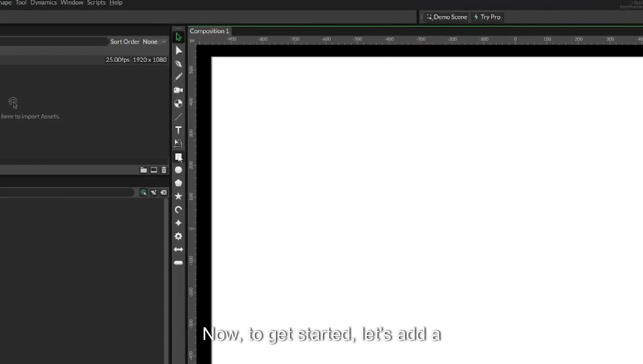Viewport: 643px width, 364px height.
Task: Open the Dynamics menu
Action: point(44,3)
